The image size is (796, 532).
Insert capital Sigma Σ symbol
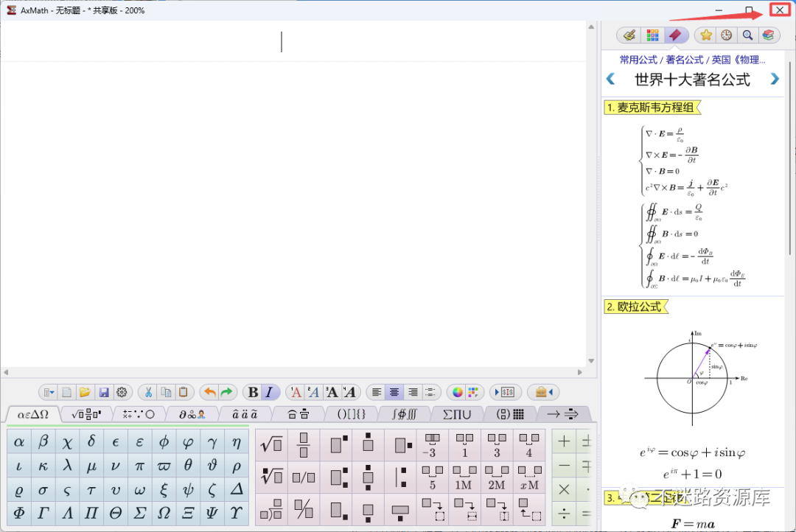pyautogui.click(x=139, y=514)
